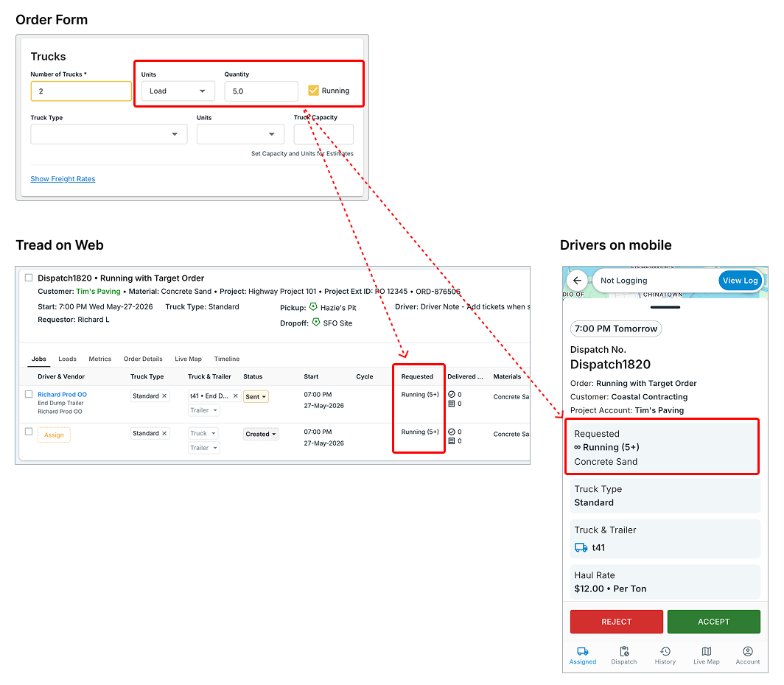Click the Truck Capacity input field
Screen dimensions: 784x685
point(323,134)
